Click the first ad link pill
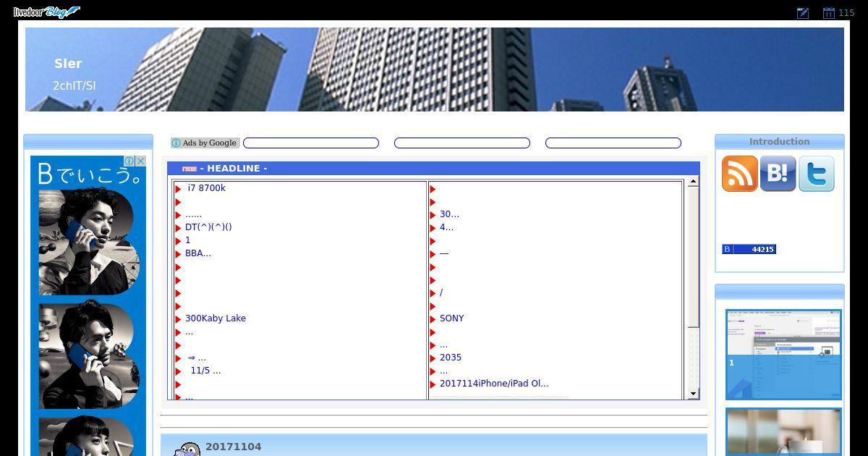 click(x=311, y=143)
